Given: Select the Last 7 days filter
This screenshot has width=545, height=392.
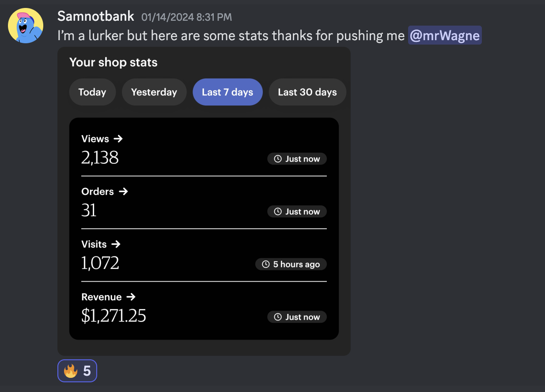Looking at the screenshot, I should (x=227, y=92).
